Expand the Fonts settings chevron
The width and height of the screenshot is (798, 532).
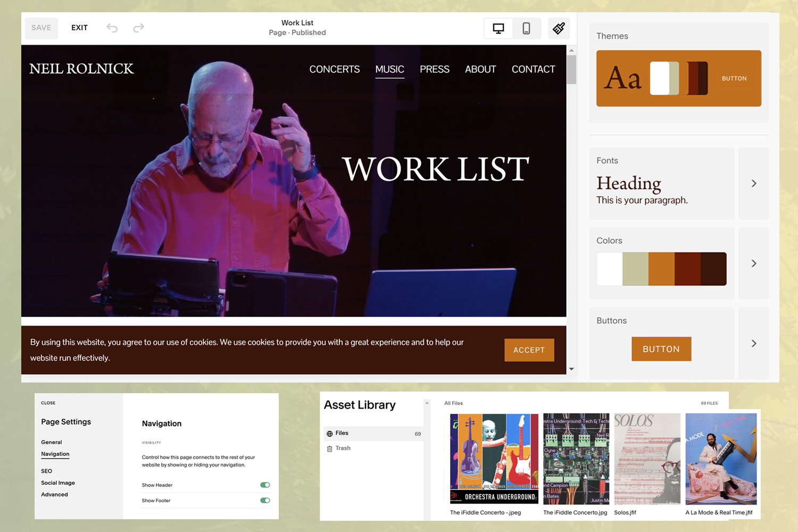pyautogui.click(x=754, y=184)
